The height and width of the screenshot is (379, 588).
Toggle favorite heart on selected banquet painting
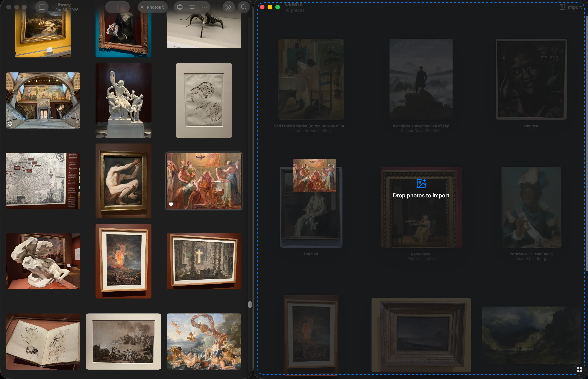click(x=171, y=204)
